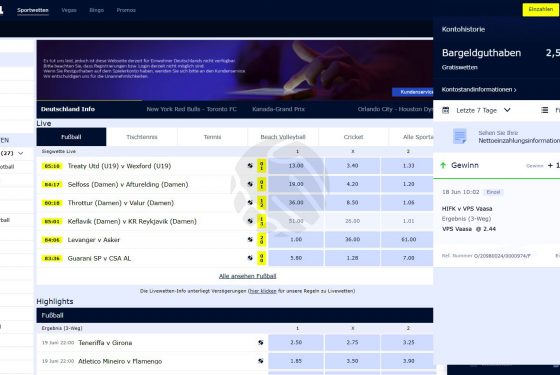Select the Beach Volleyball live tab
This screenshot has width=560, height=375.
tap(283, 137)
